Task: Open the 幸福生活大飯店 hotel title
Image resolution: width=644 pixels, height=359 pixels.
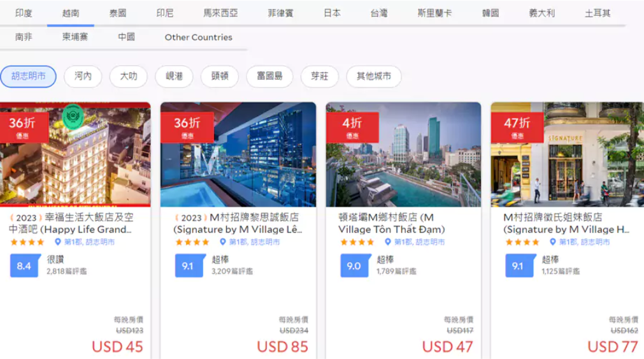Action: point(71,223)
